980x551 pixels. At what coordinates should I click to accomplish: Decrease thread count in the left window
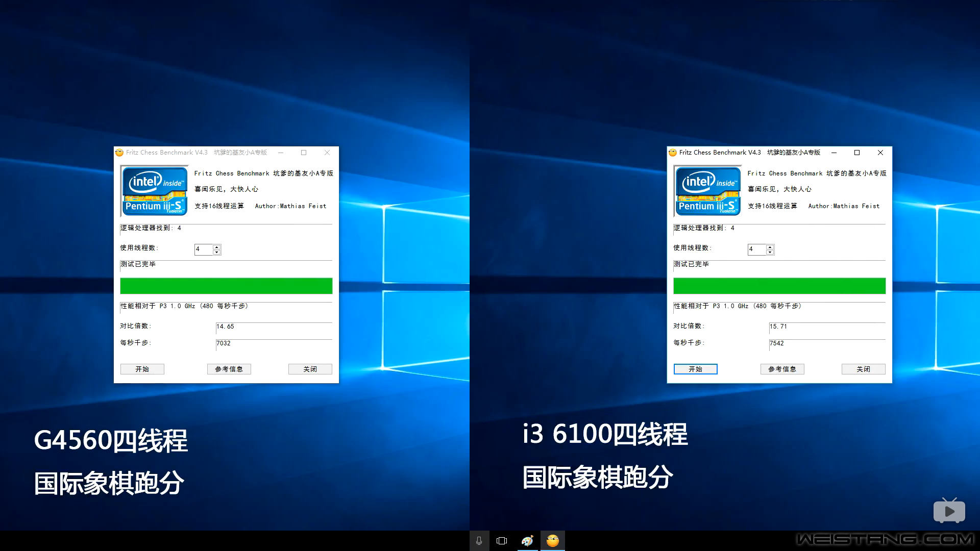(x=217, y=252)
